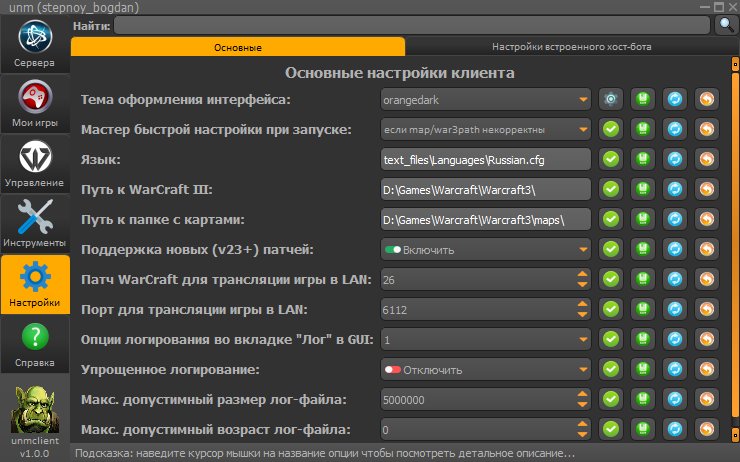Click into the Найти search field
Screen dimensions: 740x462
pyautogui.click(x=412, y=25)
